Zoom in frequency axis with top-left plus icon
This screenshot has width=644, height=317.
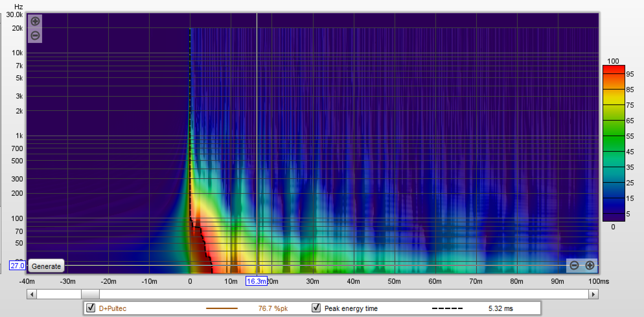pyautogui.click(x=35, y=21)
